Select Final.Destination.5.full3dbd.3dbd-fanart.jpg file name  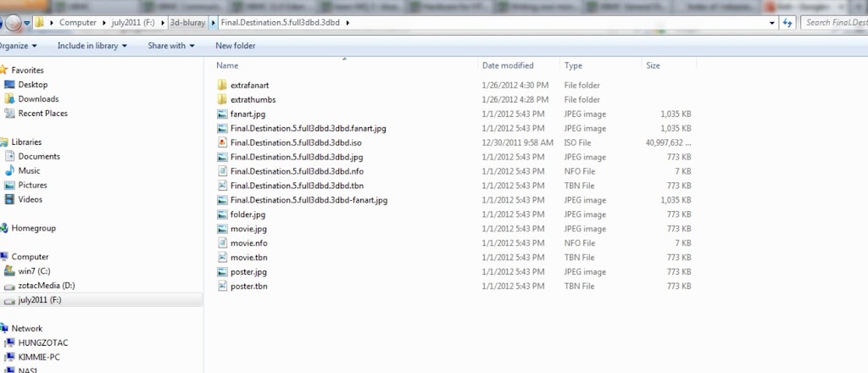pyautogui.click(x=309, y=200)
